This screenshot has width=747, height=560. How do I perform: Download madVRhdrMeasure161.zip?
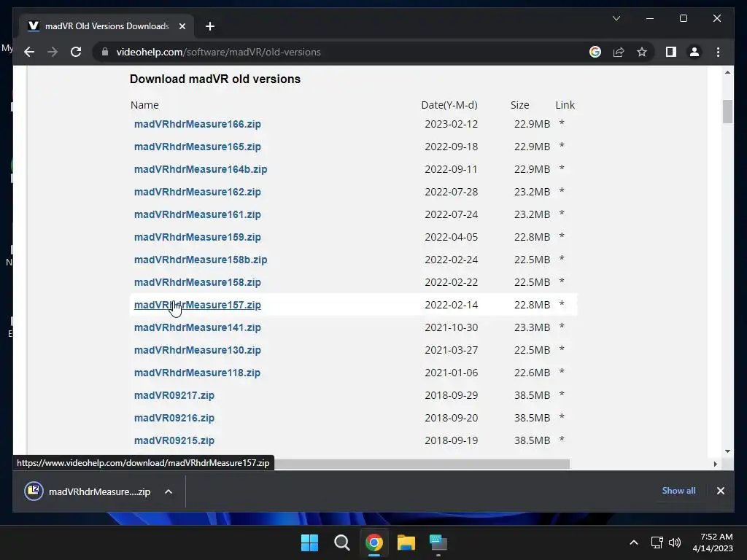pyautogui.click(x=197, y=215)
